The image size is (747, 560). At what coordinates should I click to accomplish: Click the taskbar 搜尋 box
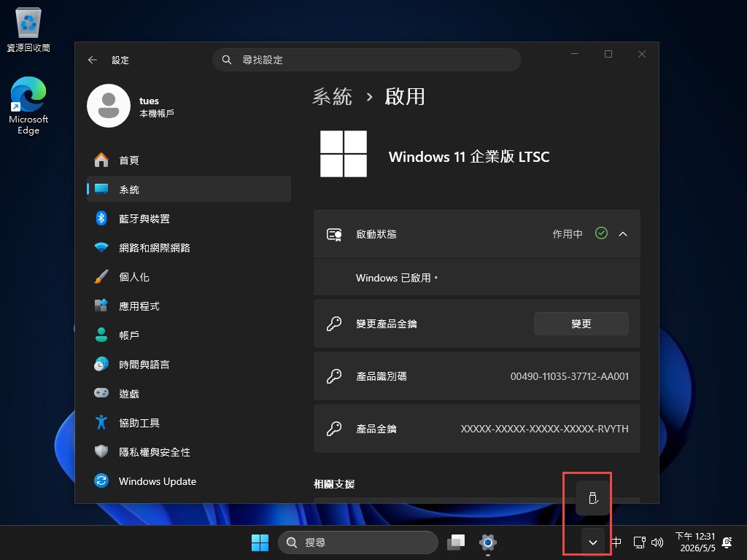tap(357, 542)
